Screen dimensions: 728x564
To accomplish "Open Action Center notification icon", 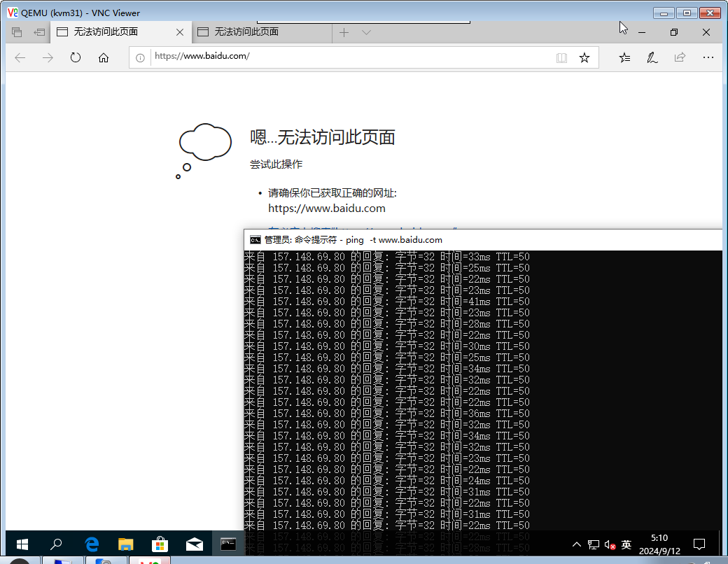I will tap(699, 544).
